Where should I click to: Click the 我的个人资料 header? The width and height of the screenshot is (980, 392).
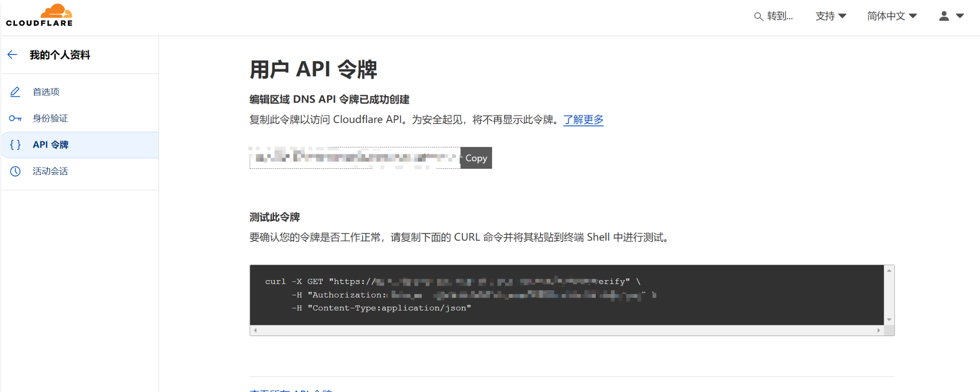pyautogui.click(x=60, y=55)
